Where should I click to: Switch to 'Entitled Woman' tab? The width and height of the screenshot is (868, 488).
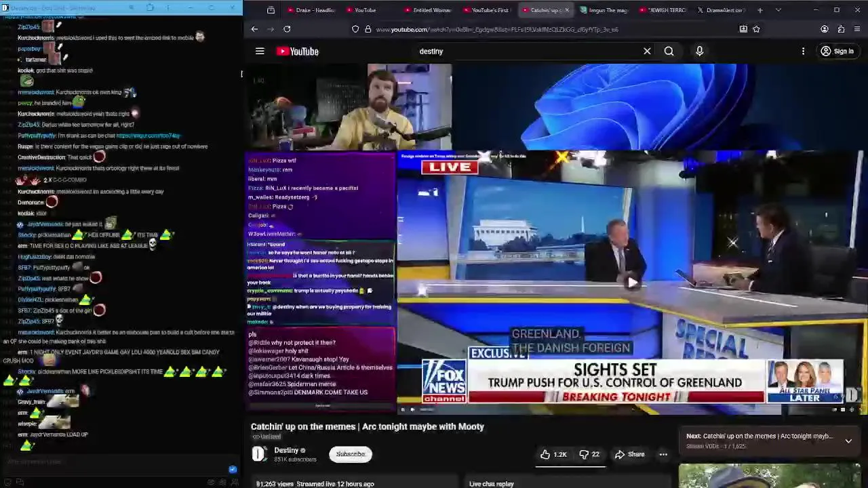click(428, 10)
